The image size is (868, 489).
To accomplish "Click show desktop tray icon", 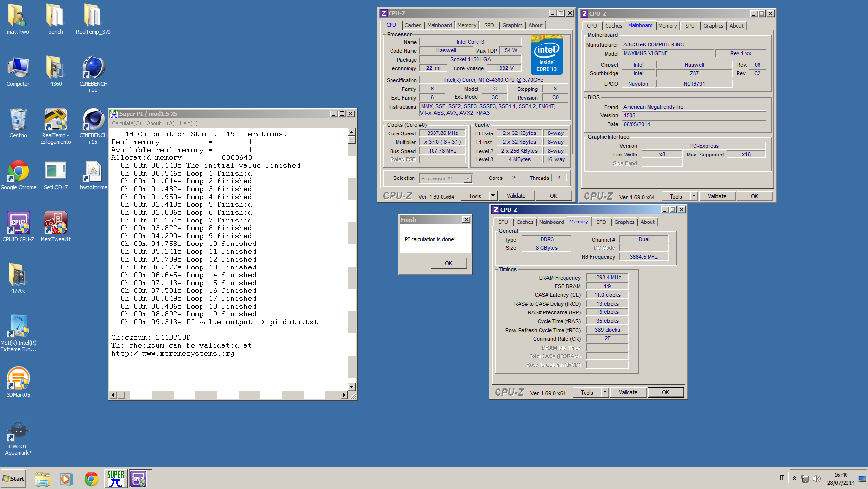I will point(862,479).
